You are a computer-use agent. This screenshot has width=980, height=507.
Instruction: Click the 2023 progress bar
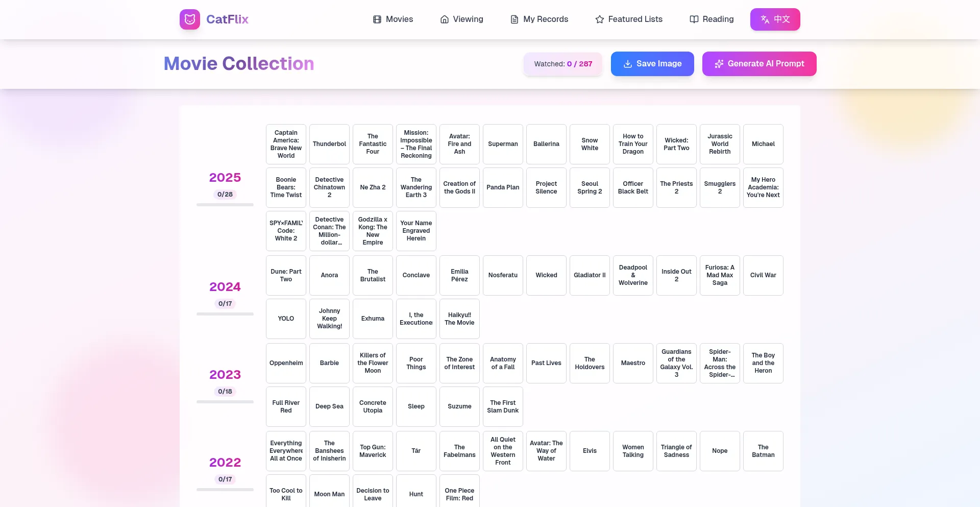pos(225,402)
